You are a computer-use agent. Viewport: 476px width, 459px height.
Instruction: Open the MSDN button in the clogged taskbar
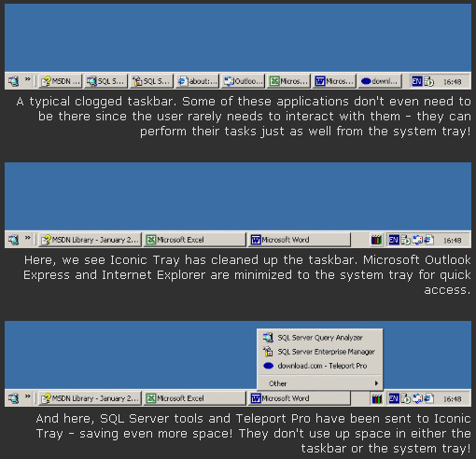61,81
